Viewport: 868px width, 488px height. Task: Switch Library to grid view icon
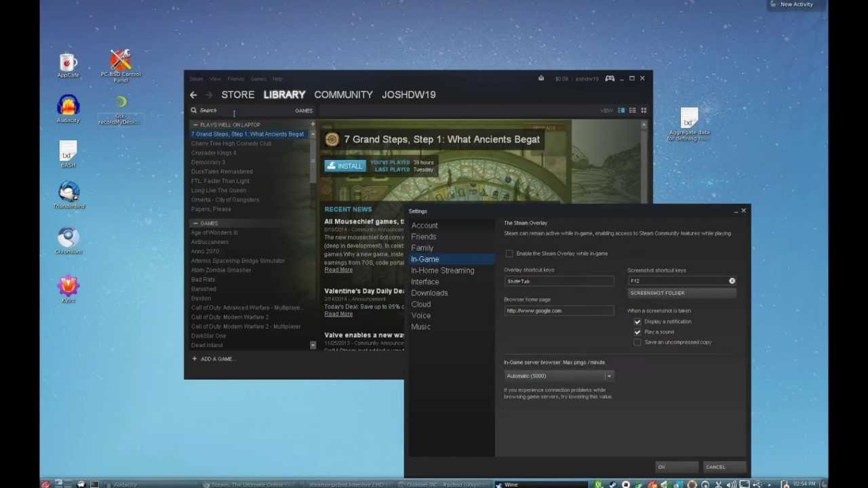click(644, 110)
